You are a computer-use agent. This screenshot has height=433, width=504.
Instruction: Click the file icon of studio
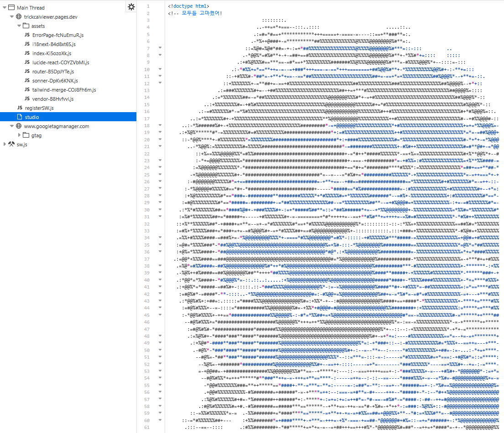click(20, 117)
